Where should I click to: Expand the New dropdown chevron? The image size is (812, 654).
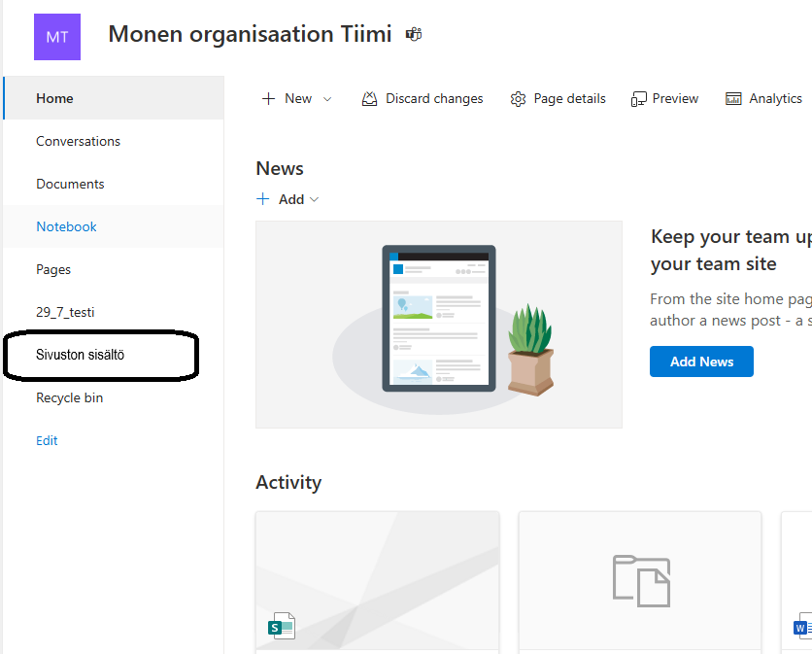[327, 99]
